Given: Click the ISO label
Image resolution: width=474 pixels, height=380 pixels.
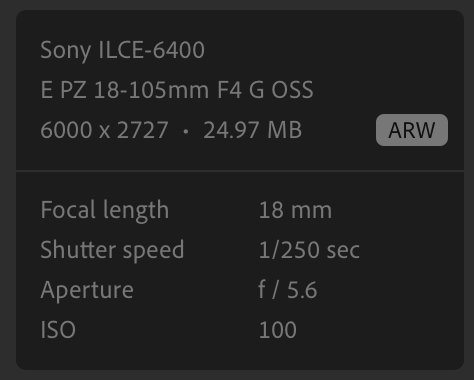Looking at the screenshot, I should (x=58, y=330).
